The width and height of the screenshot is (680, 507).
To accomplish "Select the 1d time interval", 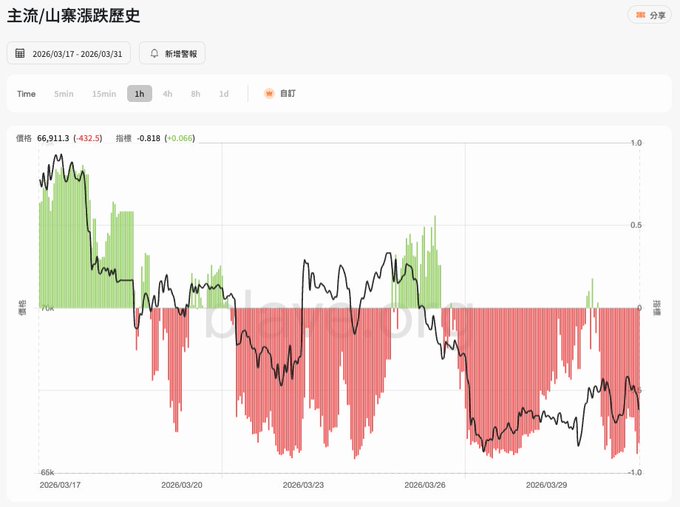I will (224, 94).
